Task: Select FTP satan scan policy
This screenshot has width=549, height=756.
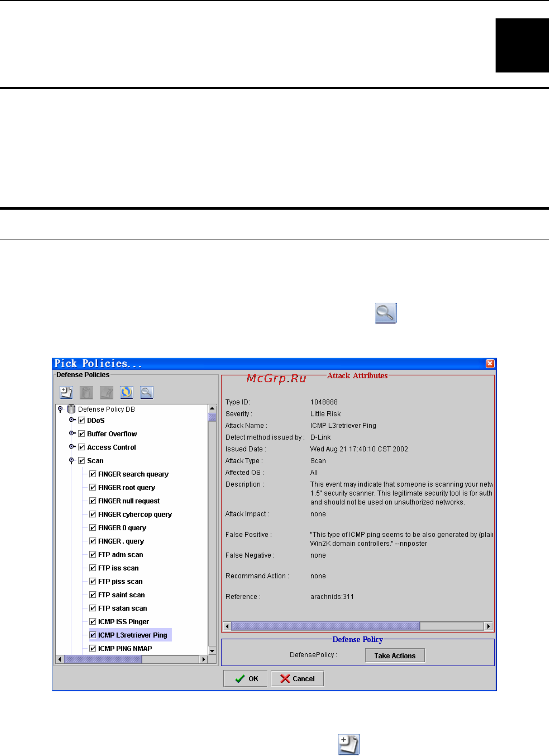Action: (x=122, y=608)
